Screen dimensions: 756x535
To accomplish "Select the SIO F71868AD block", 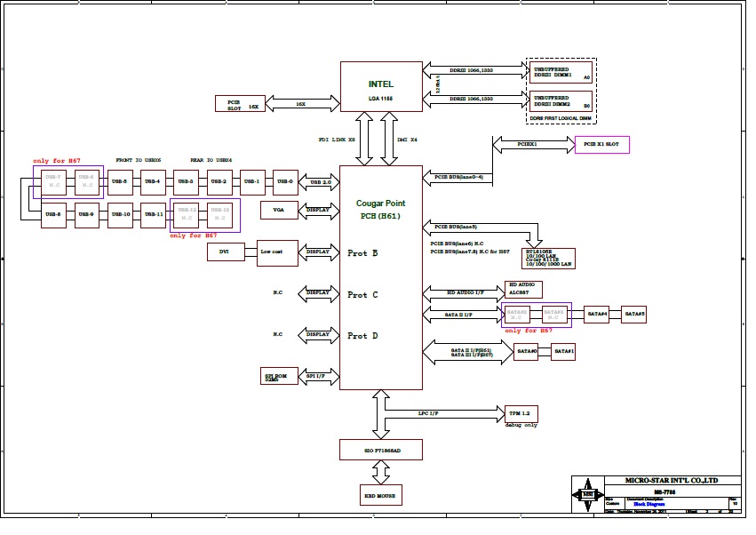I will 381,450.
